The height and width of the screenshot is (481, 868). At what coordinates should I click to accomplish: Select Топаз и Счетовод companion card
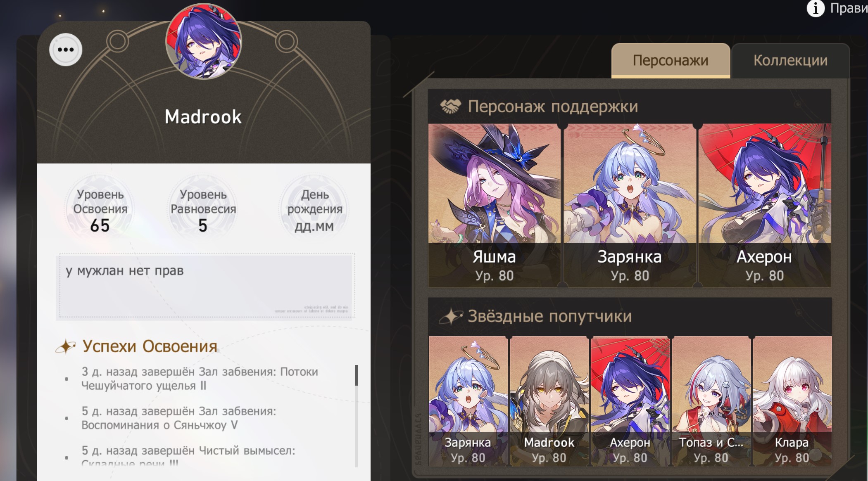711,401
